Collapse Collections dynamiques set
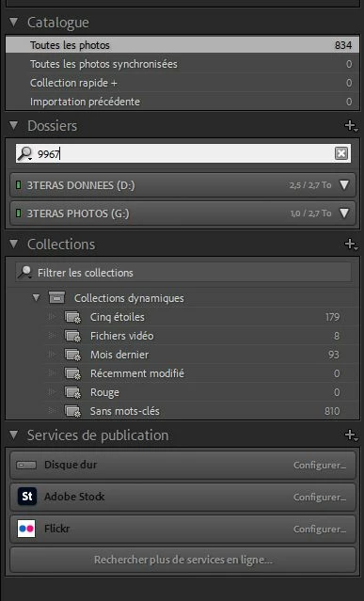 (x=37, y=298)
